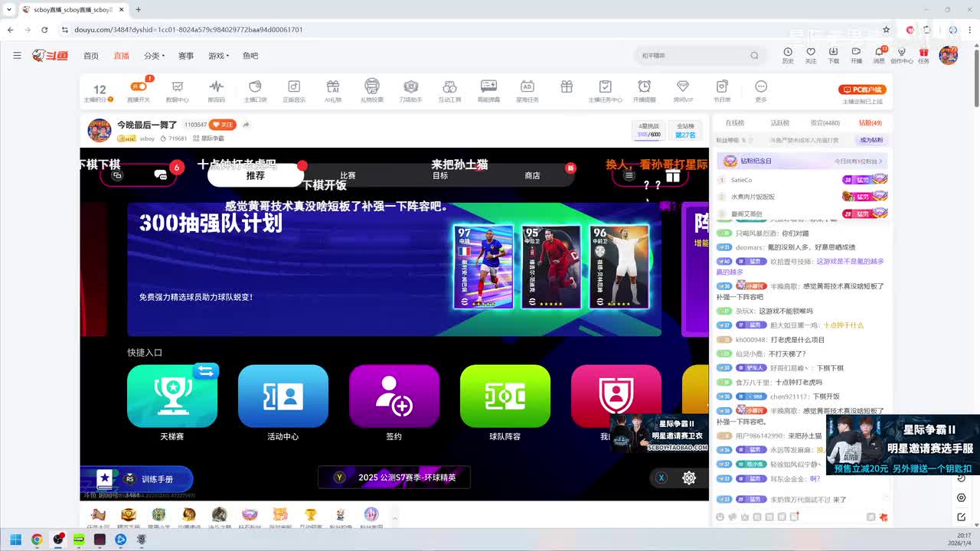Click the 4星挑战 progress badge
Image resolution: width=980 pixels, height=551 pixels.
pyautogui.click(x=648, y=130)
